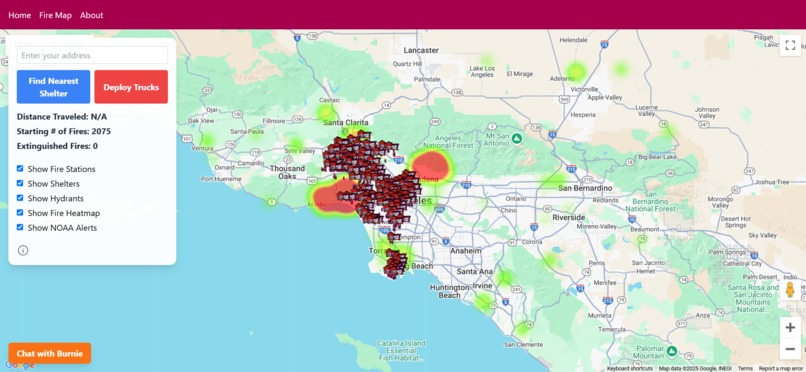806x372 pixels.
Task: Click the Hesperia label
Action: click(x=583, y=114)
